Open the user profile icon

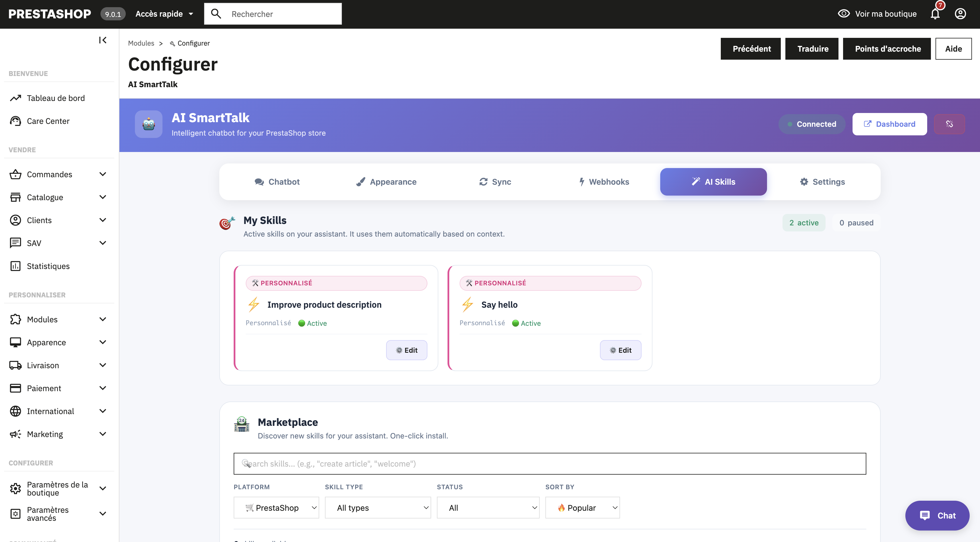960,14
